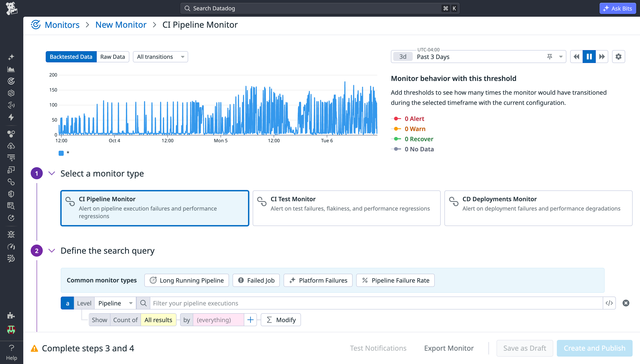Open the Past 3 Days timeframe dropdown

pyautogui.click(x=478, y=57)
